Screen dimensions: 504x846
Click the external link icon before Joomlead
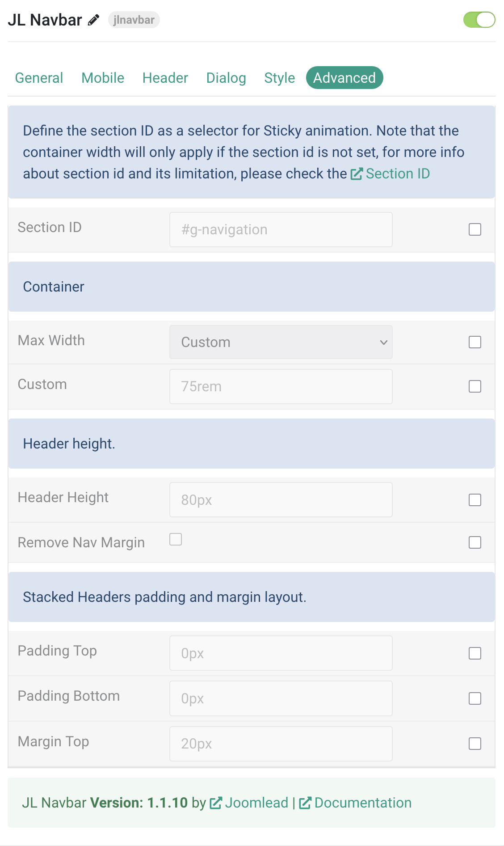pos(216,803)
